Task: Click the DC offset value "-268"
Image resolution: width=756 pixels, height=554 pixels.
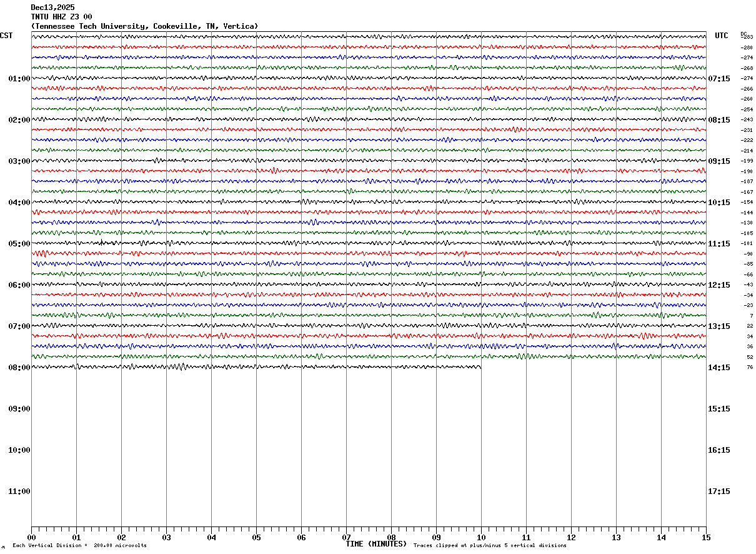Action: point(747,68)
